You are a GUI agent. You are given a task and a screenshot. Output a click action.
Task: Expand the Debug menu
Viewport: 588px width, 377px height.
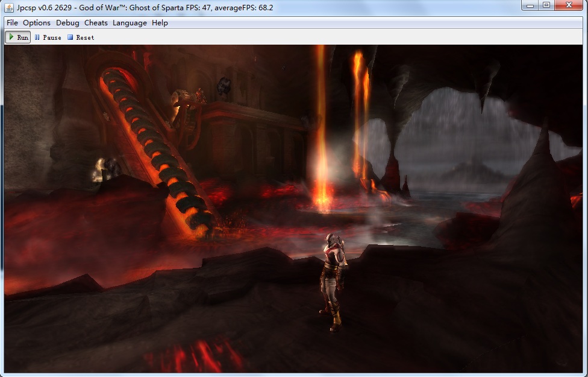click(67, 23)
